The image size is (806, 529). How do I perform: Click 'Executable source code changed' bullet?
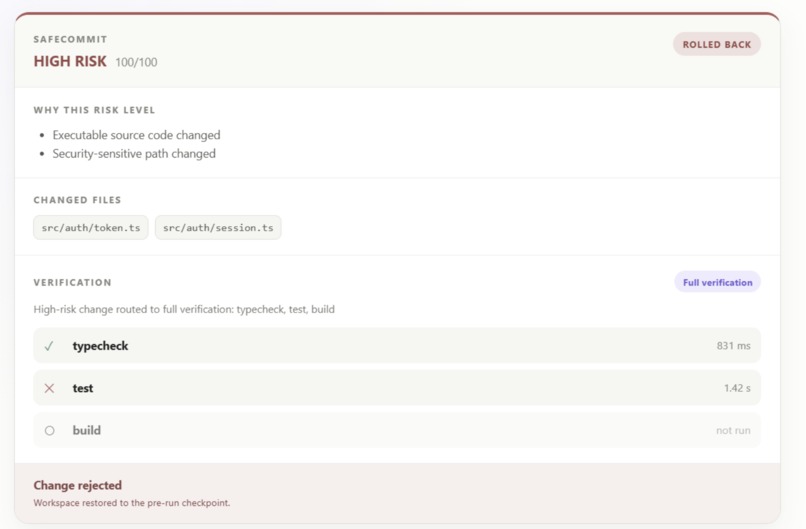tap(136, 135)
